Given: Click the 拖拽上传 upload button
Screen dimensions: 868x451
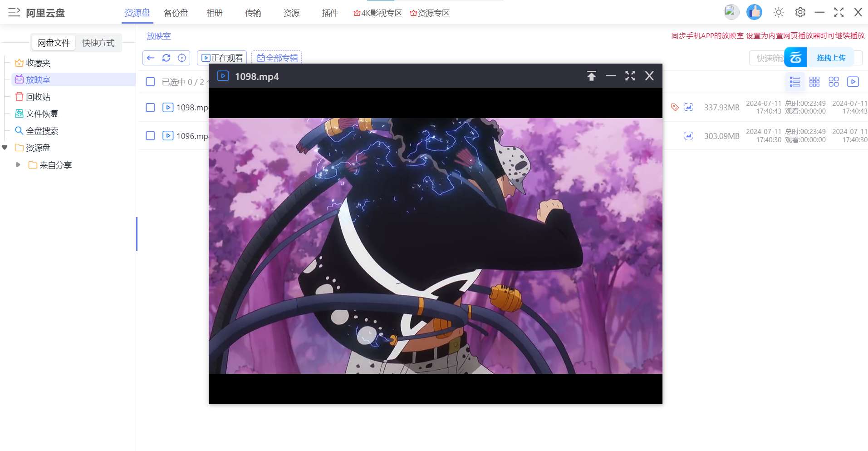Looking at the screenshot, I should click(831, 58).
